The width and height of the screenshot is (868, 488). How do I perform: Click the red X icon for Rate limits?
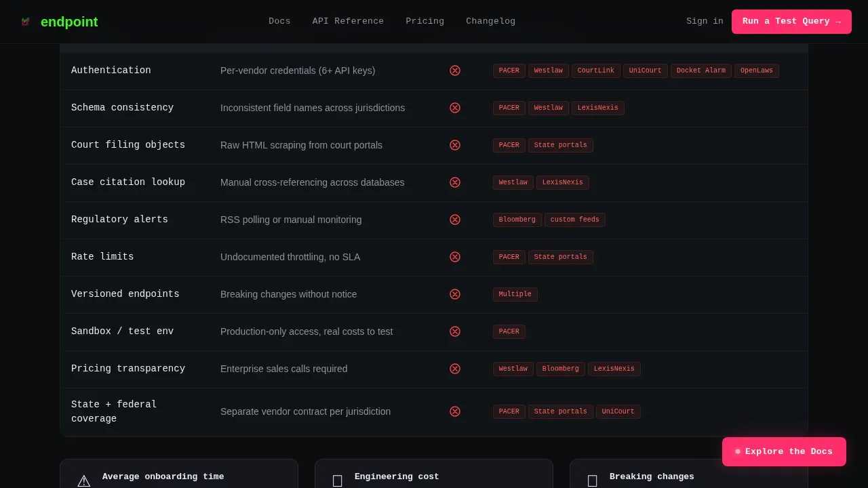[455, 257]
